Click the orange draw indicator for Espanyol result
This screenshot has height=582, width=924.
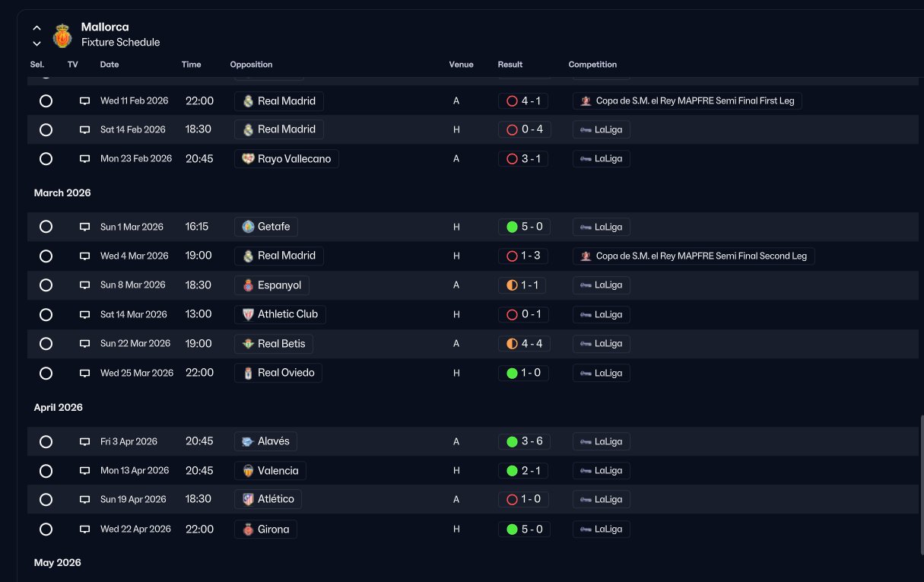tap(512, 285)
